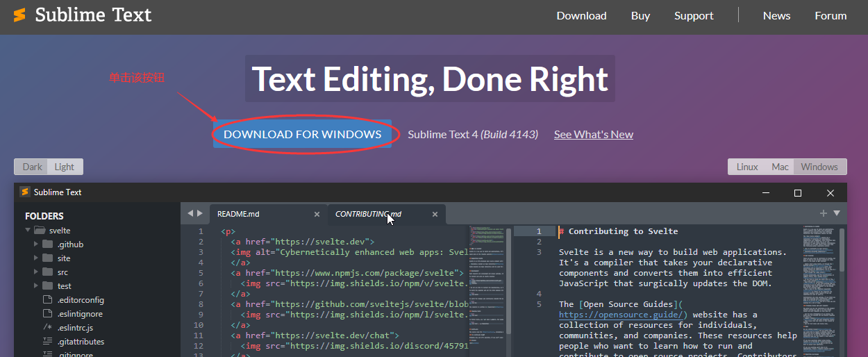The width and height of the screenshot is (868, 357).
Task: Open .eslintrc.js in the sidebar
Action: click(75, 328)
